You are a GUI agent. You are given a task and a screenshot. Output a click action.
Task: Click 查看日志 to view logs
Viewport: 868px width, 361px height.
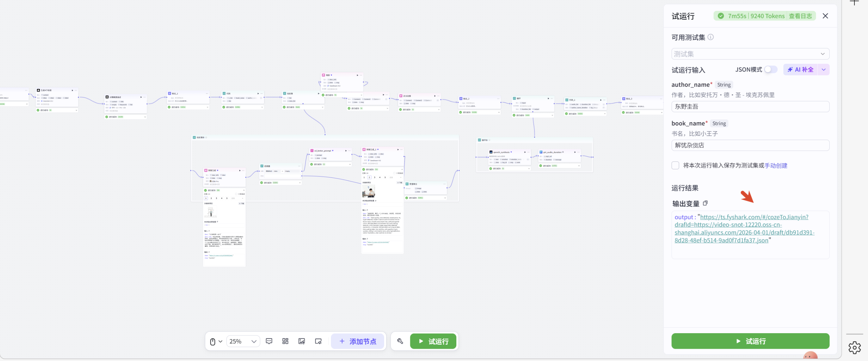coord(800,16)
